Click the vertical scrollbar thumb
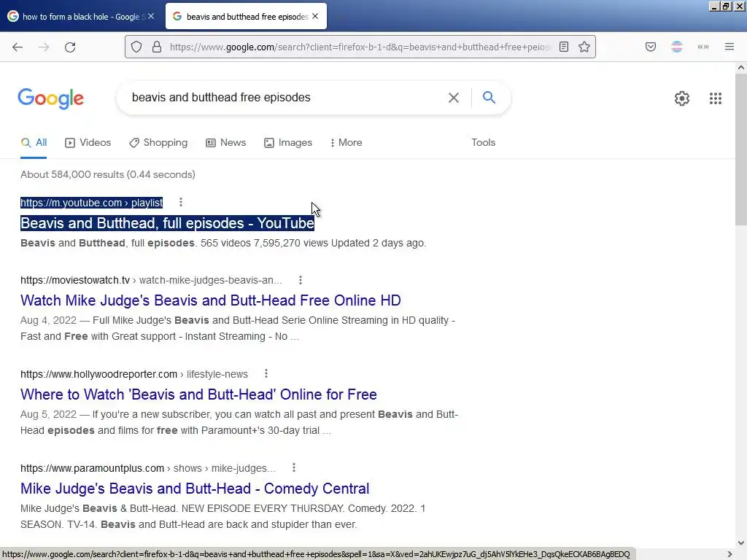Image resolution: width=747 pixels, height=560 pixels. click(x=741, y=149)
